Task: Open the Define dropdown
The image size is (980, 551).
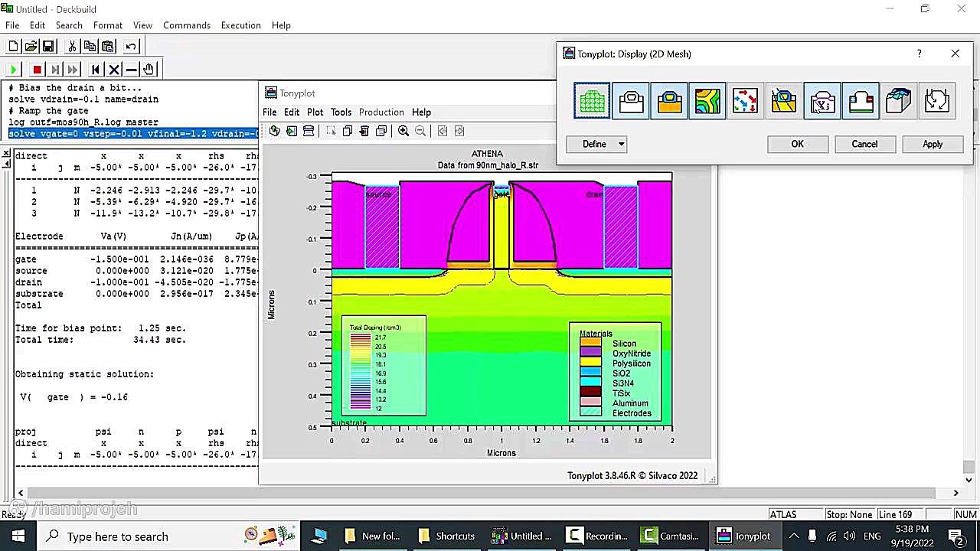Action: tap(597, 144)
